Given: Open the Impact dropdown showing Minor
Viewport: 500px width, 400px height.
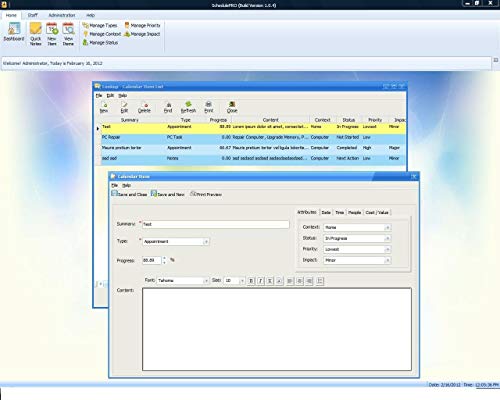Looking at the screenshot, I should [x=387, y=260].
